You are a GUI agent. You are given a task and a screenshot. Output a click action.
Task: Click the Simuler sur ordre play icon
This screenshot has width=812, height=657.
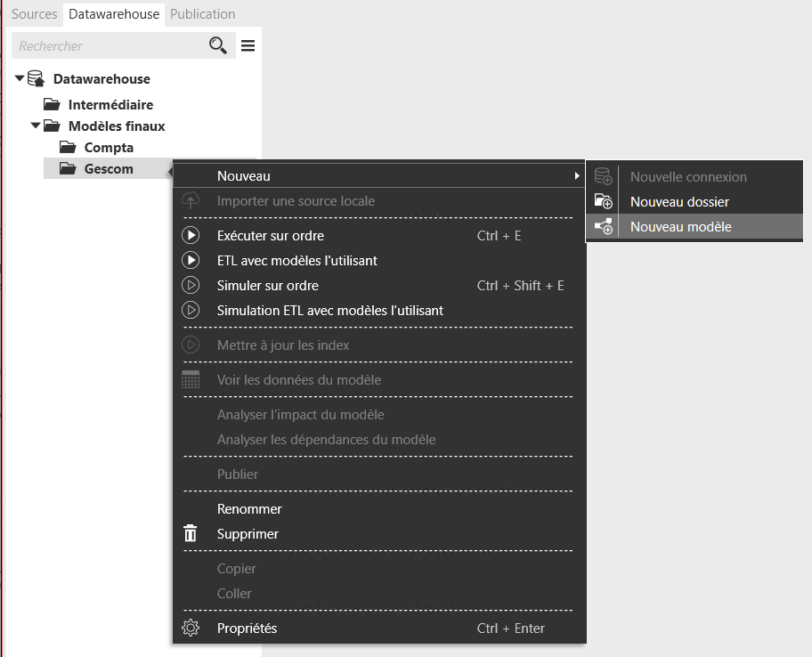(191, 286)
